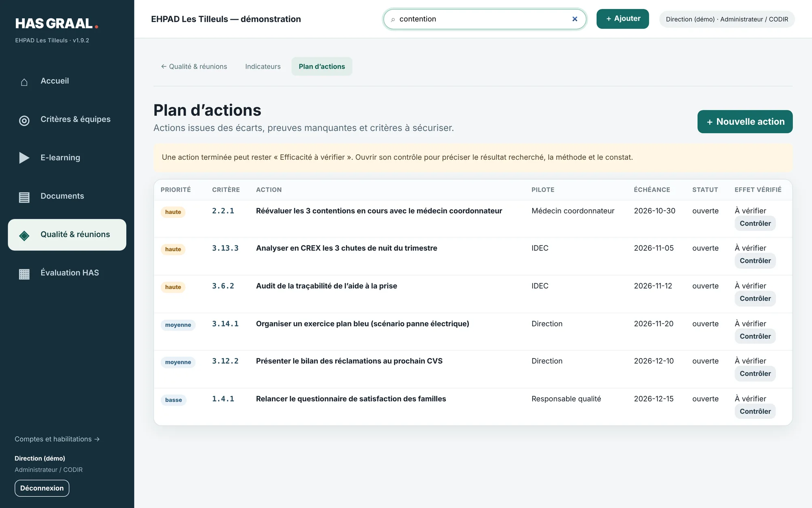Switch to the Indicateurs tab

tap(263, 67)
